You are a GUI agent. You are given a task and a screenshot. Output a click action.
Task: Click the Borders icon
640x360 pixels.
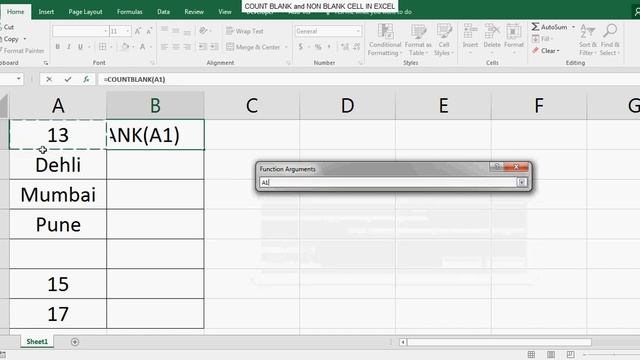102,47
